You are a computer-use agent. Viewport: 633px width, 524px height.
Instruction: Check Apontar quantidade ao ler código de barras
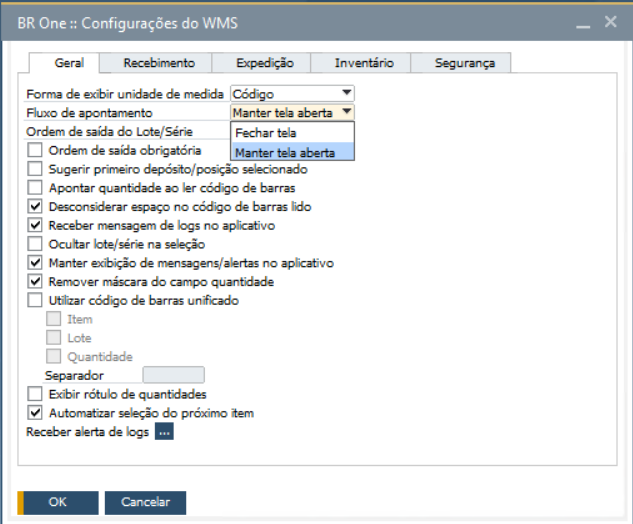pyautogui.click(x=36, y=188)
